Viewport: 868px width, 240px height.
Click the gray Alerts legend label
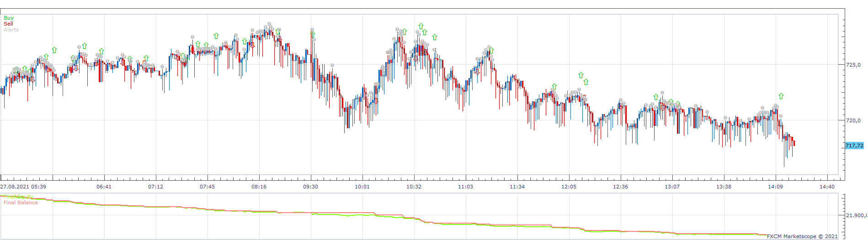pos(11,30)
